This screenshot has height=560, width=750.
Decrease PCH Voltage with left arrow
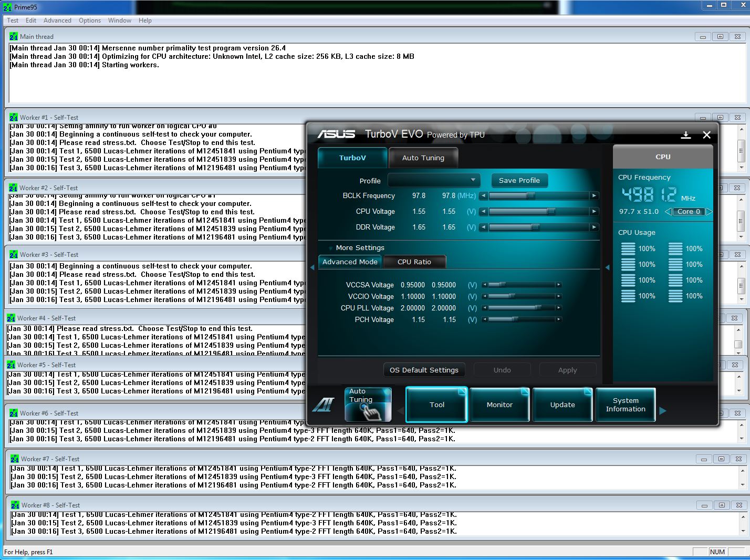pyautogui.click(x=485, y=319)
